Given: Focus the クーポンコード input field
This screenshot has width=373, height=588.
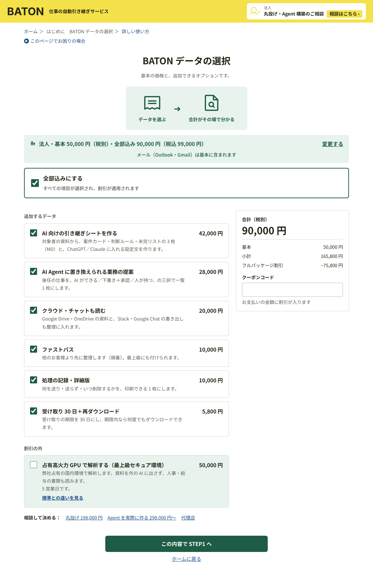Looking at the screenshot, I should click(x=292, y=290).
